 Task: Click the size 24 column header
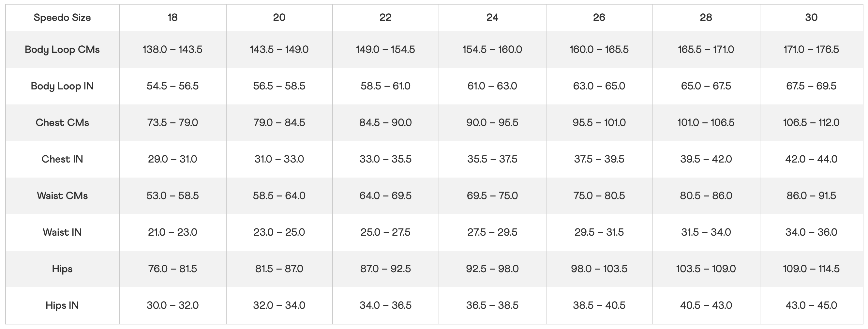click(492, 18)
